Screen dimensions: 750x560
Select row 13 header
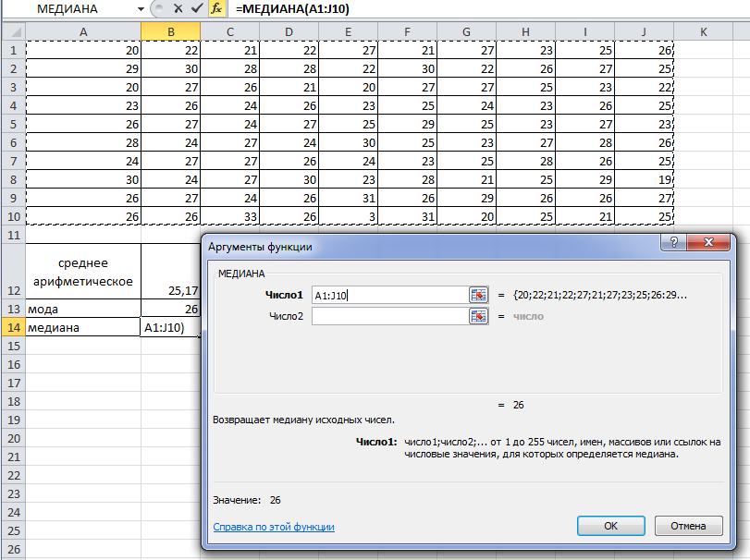click(x=14, y=309)
